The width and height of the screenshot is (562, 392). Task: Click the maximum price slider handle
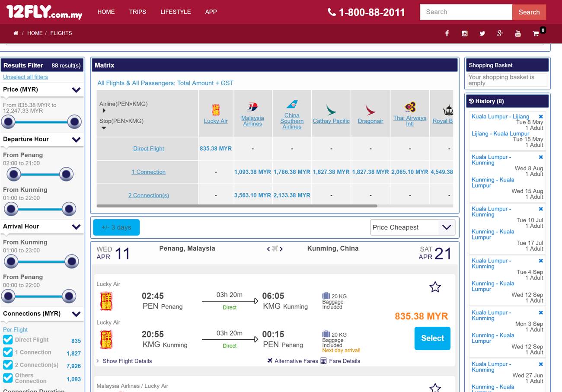pos(74,122)
